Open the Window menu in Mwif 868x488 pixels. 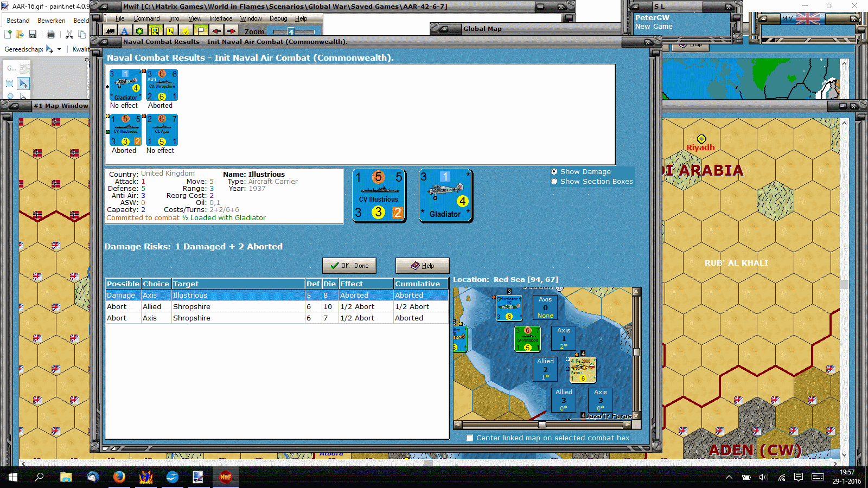pos(251,18)
